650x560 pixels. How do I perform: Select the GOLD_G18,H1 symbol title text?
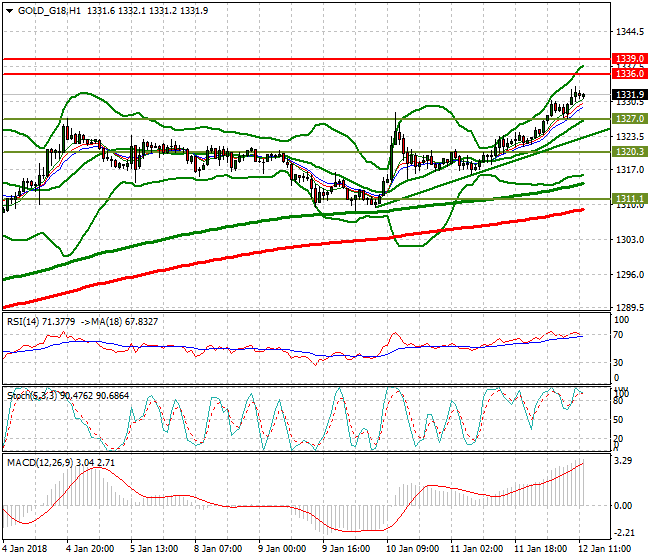point(49,11)
